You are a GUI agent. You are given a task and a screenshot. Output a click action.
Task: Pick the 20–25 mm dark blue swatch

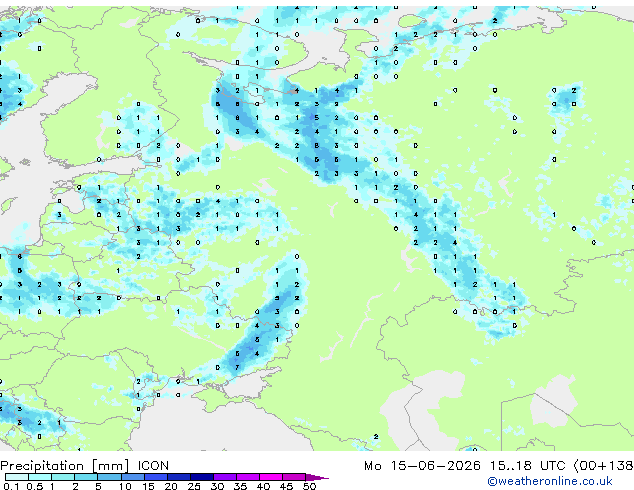tap(178, 477)
